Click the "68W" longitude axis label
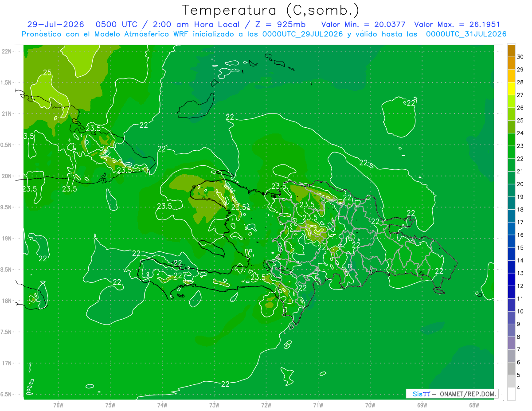 pyautogui.click(x=473, y=405)
